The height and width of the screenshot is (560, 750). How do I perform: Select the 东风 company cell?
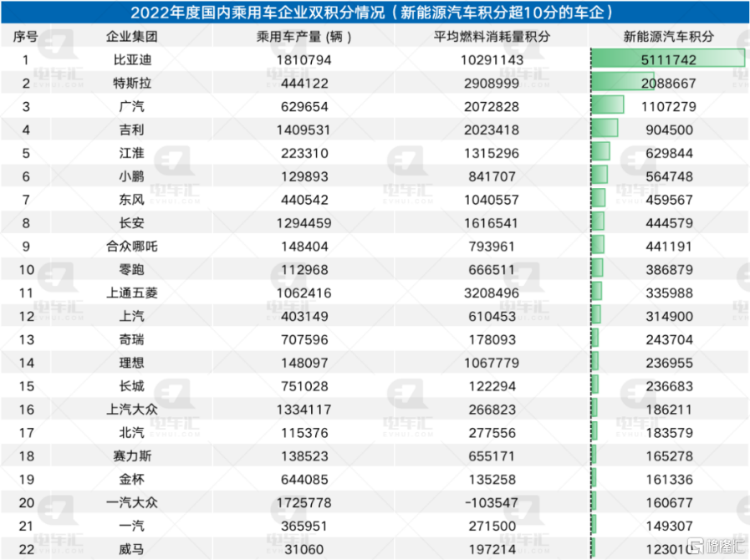pos(132,200)
